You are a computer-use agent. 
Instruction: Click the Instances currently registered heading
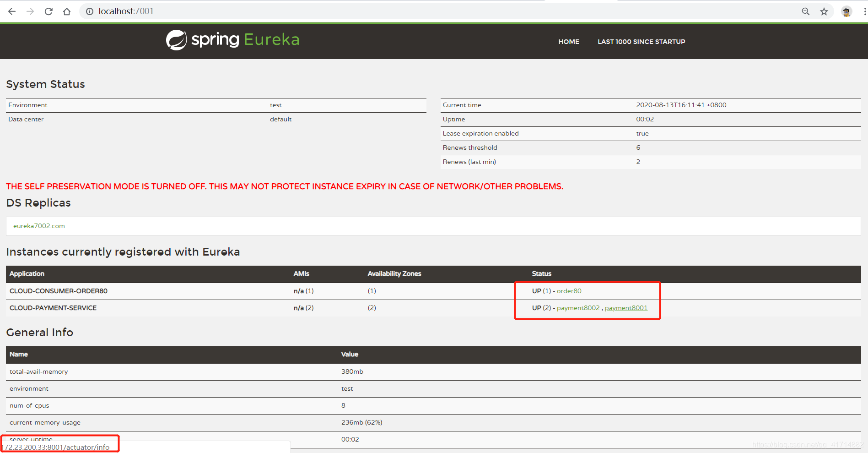123,252
